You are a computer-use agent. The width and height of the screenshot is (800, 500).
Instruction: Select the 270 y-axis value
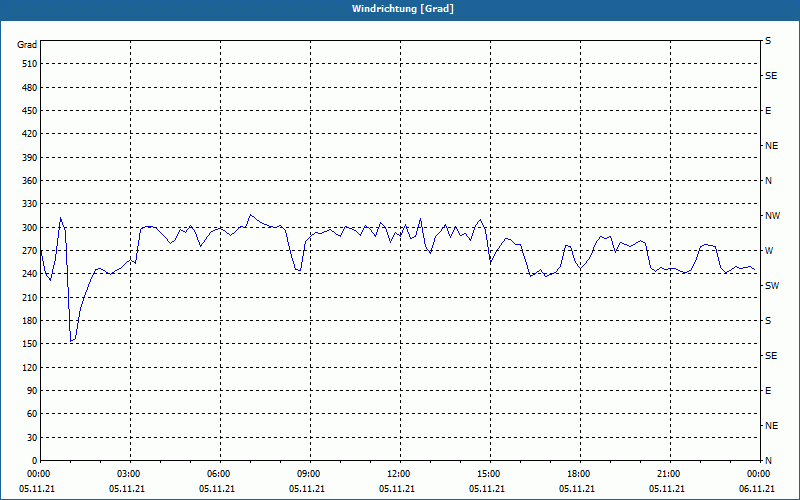pyautogui.click(x=30, y=251)
